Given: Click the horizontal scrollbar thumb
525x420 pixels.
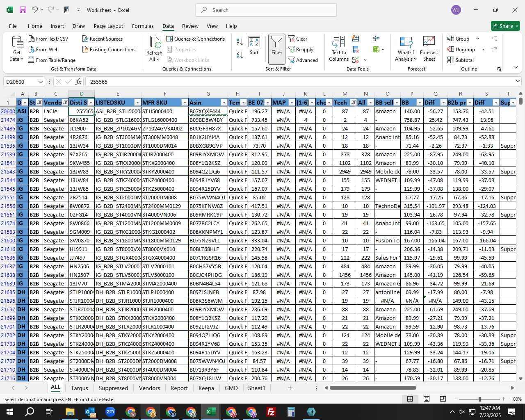Looking at the screenshot, I should coord(372,388).
